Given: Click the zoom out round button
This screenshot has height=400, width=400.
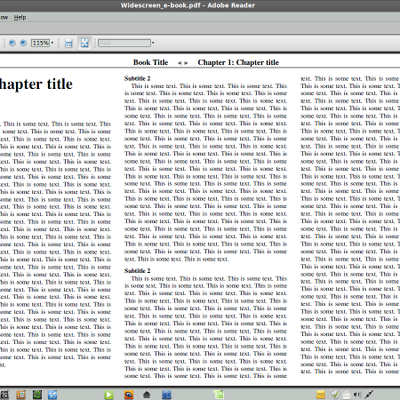Looking at the screenshot, I should (x=12, y=43).
